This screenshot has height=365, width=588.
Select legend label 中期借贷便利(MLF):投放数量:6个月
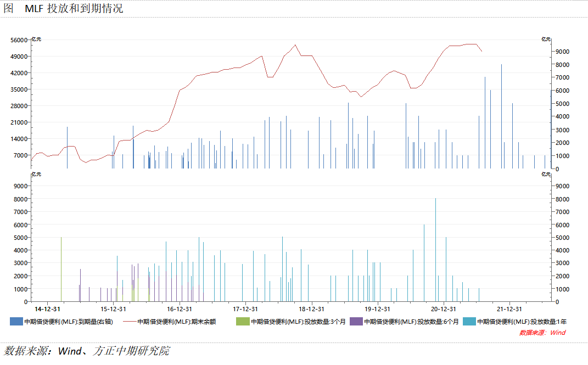[411, 322]
